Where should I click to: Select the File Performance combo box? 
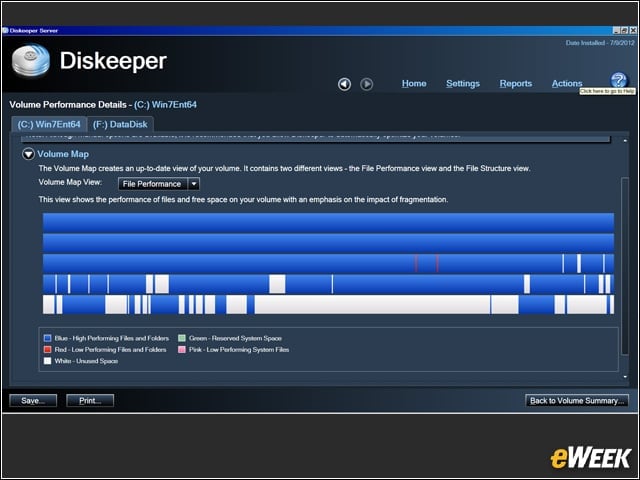[x=159, y=184]
